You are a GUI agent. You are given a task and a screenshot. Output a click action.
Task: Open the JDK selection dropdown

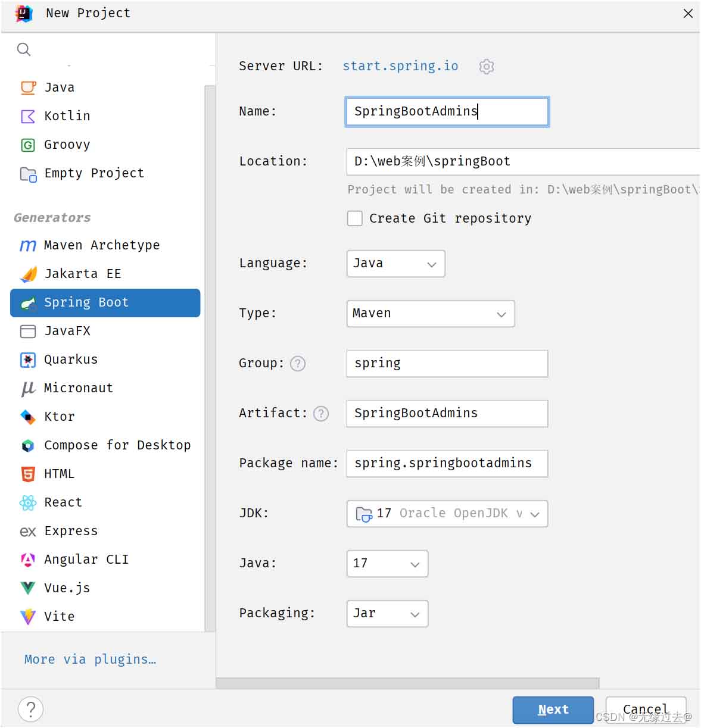447,514
